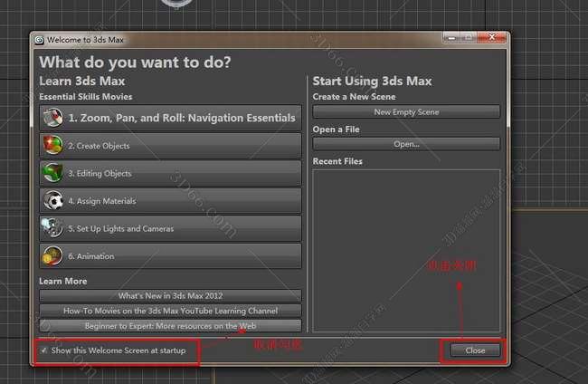Play the Create Objects movie

pyautogui.click(x=170, y=146)
